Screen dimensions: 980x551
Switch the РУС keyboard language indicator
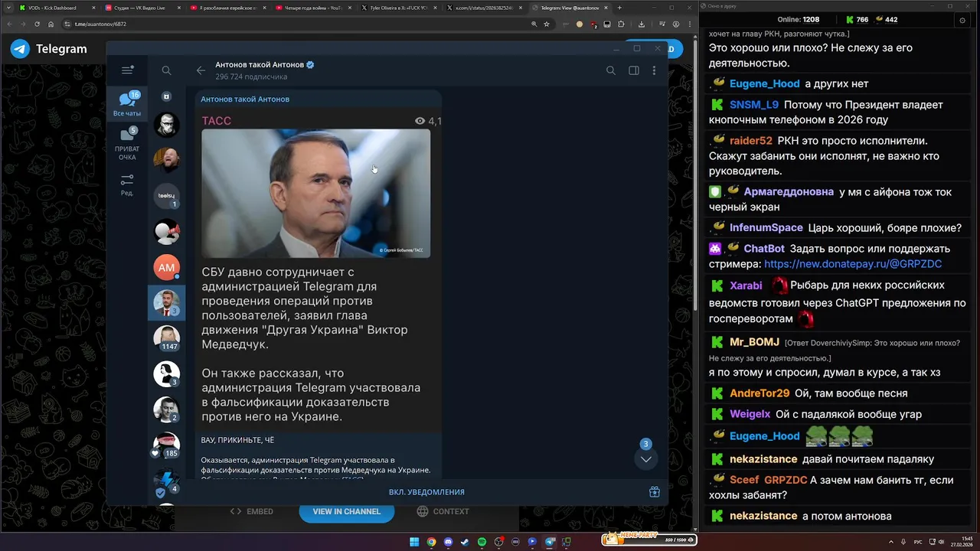[x=918, y=542]
